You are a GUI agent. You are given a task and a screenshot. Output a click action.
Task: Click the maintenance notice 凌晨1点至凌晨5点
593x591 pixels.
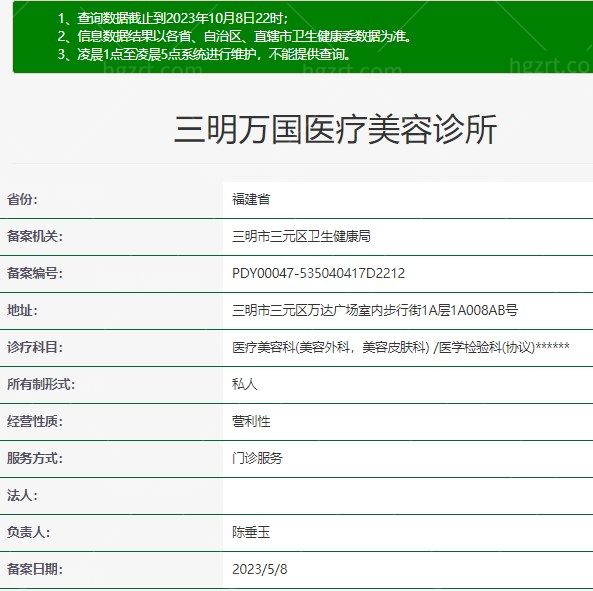pyautogui.click(x=204, y=54)
